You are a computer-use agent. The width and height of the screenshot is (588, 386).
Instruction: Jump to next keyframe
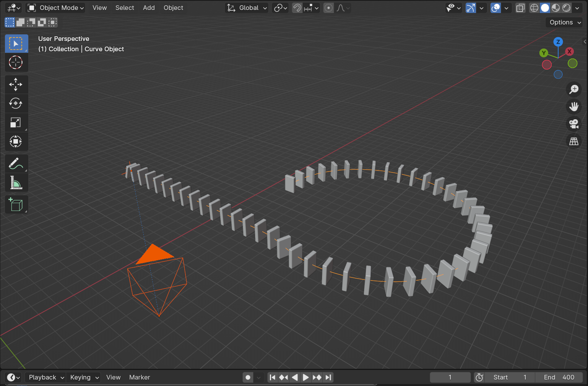317,378
